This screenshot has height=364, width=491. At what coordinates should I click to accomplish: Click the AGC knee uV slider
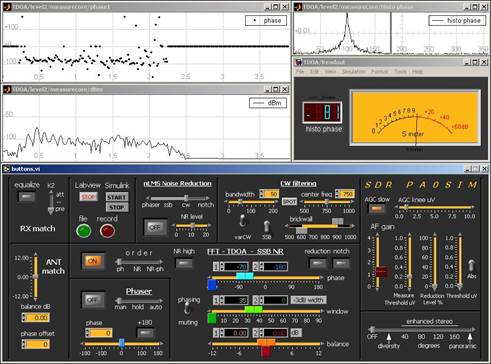(x=435, y=207)
